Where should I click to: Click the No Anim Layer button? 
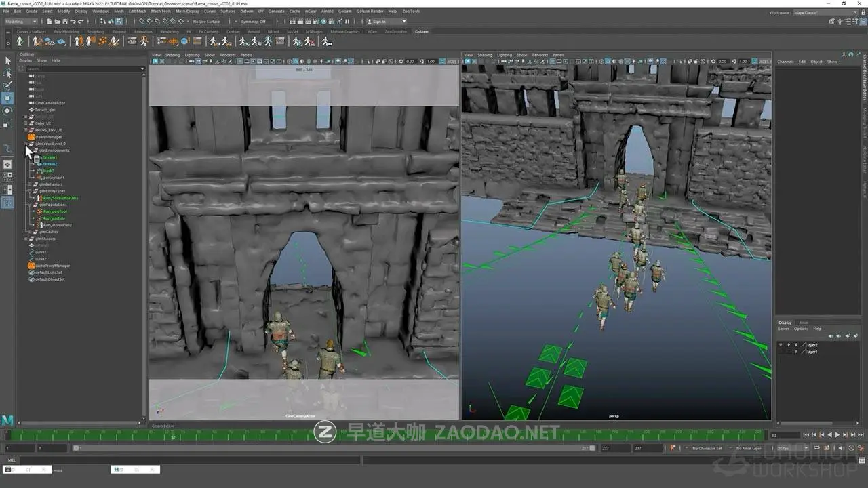pos(749,448)
